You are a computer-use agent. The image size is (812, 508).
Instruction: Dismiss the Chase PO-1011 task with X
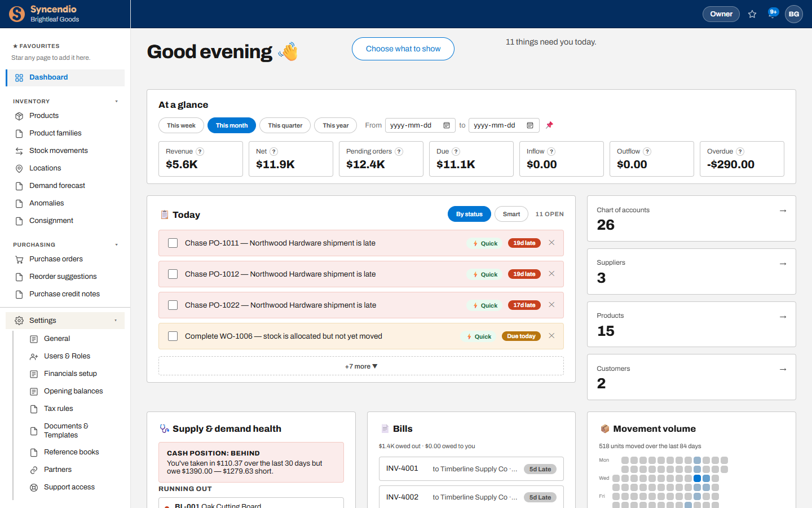tap(551, 243)
